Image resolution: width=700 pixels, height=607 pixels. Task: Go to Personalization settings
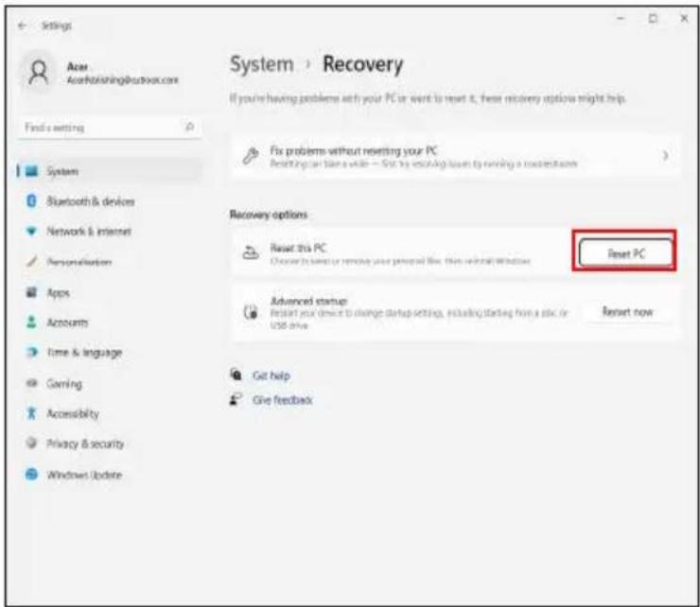110,262
